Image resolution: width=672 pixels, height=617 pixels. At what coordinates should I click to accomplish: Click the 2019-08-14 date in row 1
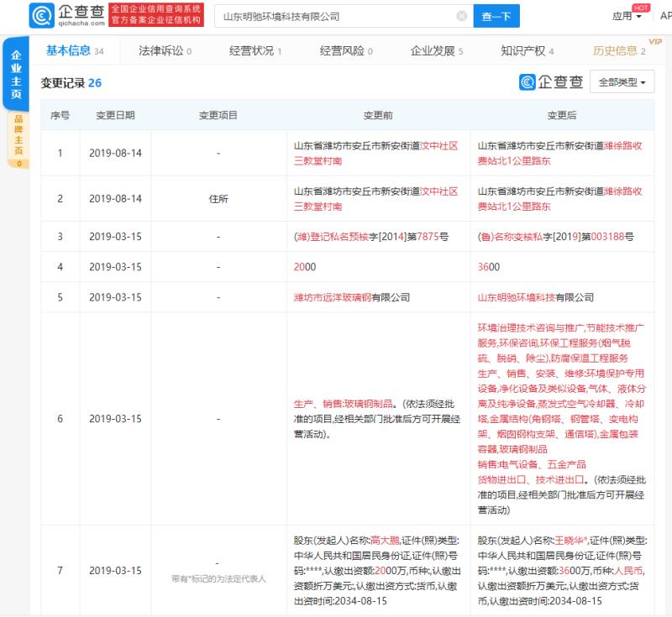point(115,153)
